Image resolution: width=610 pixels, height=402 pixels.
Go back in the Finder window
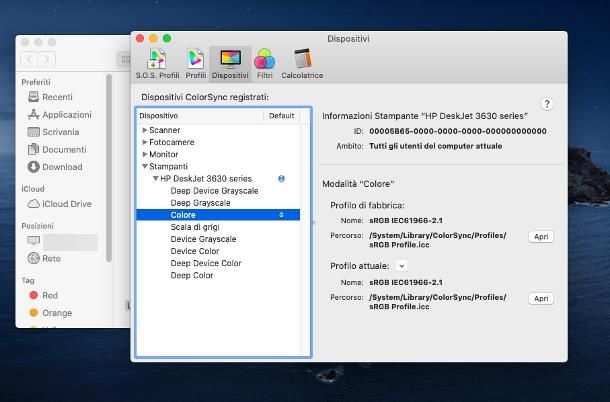click(29, 59)
